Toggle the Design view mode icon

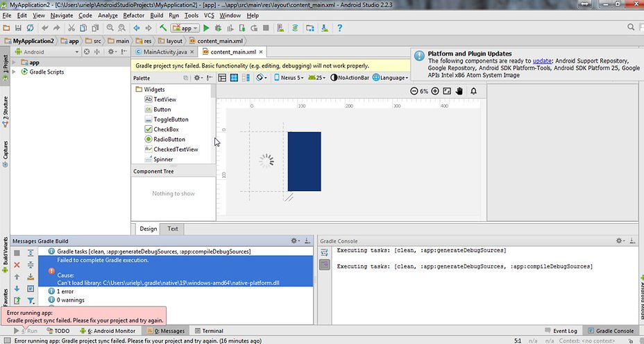[222, 77]
